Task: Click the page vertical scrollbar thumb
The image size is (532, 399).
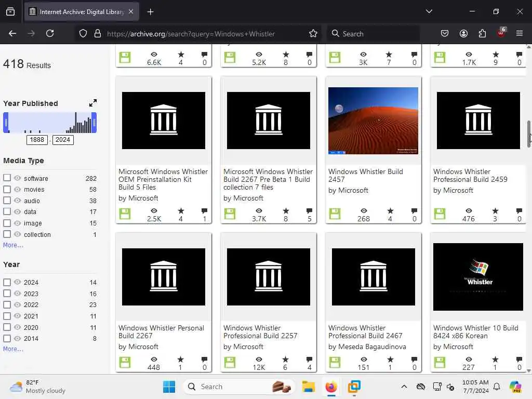Action: [x=528, y=134]
